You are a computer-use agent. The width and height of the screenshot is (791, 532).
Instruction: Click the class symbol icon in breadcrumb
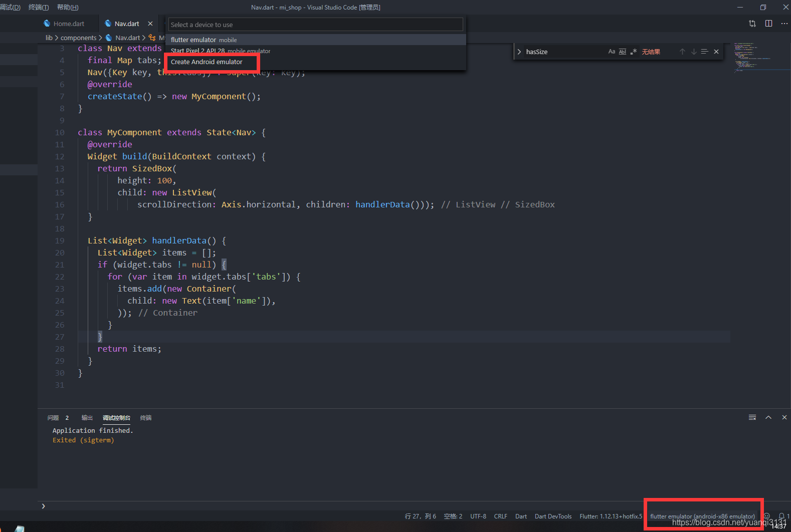152,38
